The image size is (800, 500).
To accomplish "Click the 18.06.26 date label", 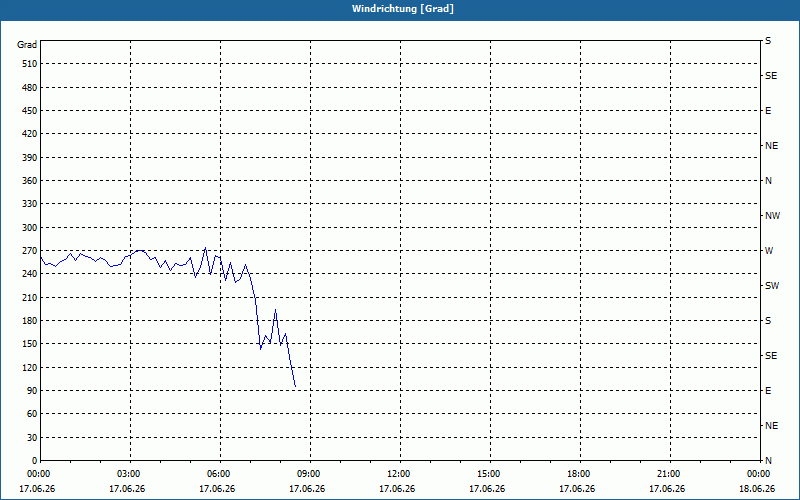I will [757, 488].
